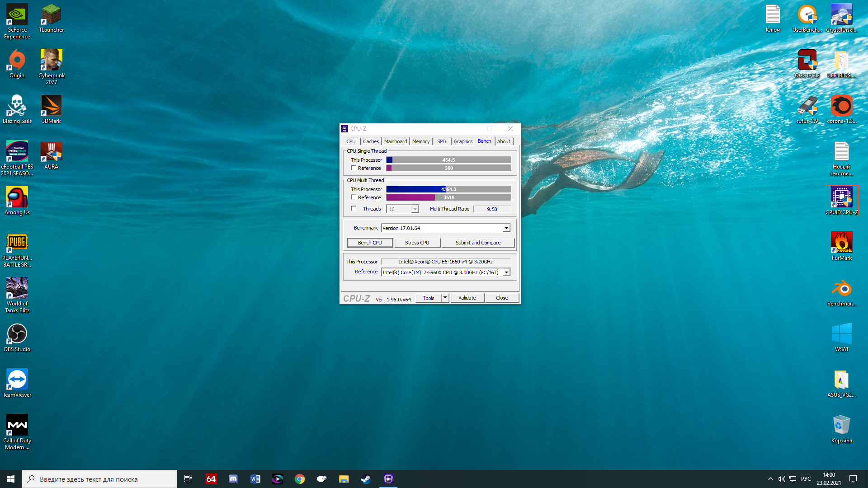The image size is (868, 488).
Task: Open the 3DMark desktop icon
Action: click(51, 109)
